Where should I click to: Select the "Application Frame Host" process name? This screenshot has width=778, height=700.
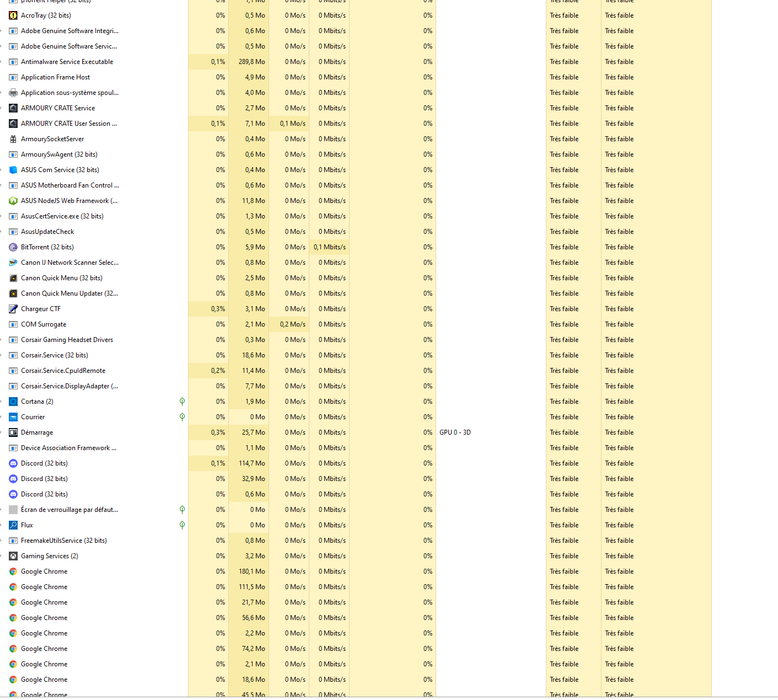pyautogui.click(x=55, y=77)
